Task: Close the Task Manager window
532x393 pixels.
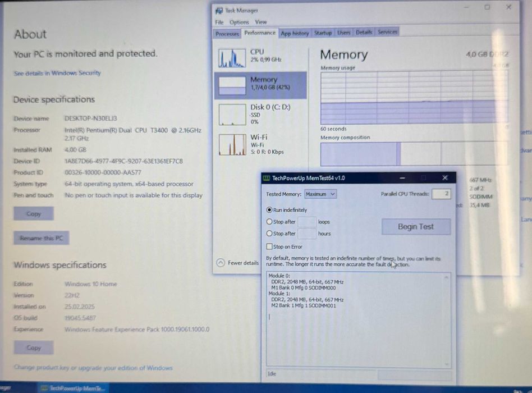Action: click(x=508, y=7)
